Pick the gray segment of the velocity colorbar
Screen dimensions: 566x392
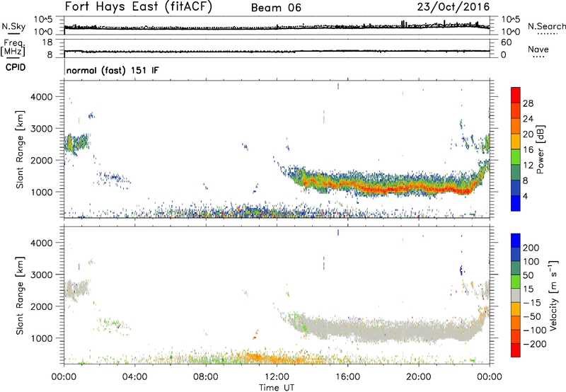[x=516, y=295]
